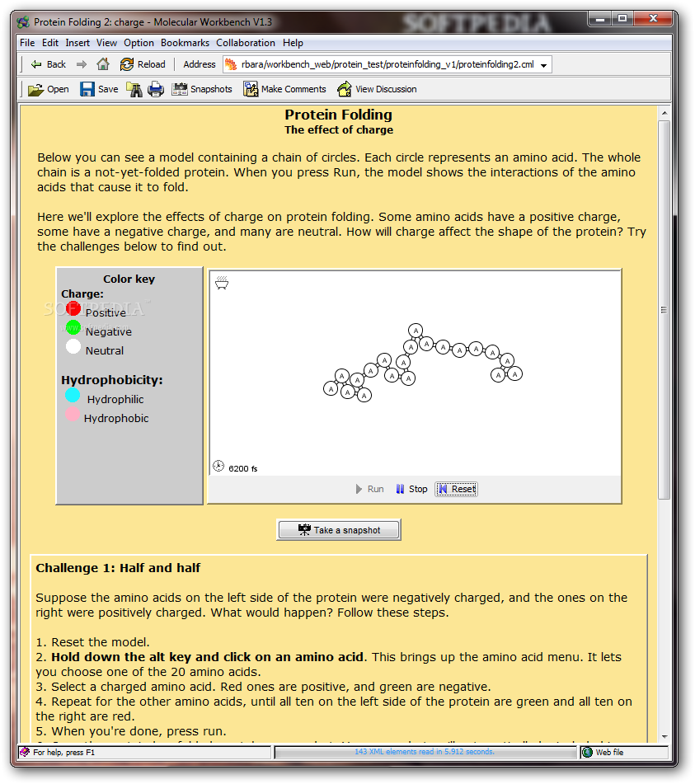Click the topmost amino acid in chain
This screenshot has height=784, width=695.
416,331
